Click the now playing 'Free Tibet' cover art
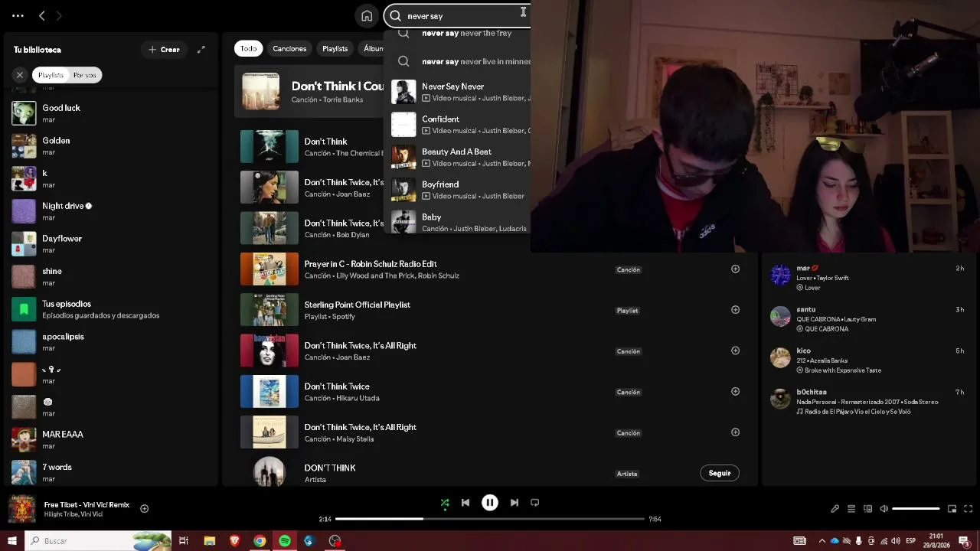Image resolution: width=980 pixels, height=551 pixels. tap(21, 509)
